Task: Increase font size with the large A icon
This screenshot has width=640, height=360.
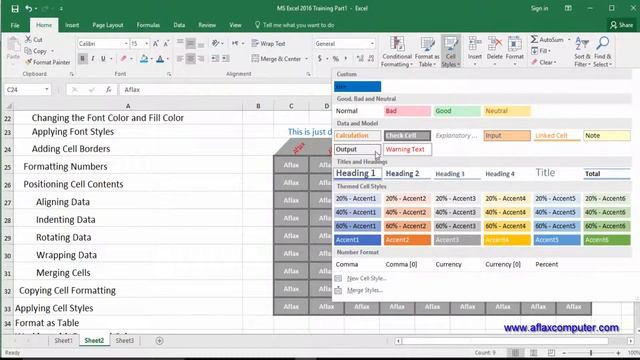Action: 156,43
